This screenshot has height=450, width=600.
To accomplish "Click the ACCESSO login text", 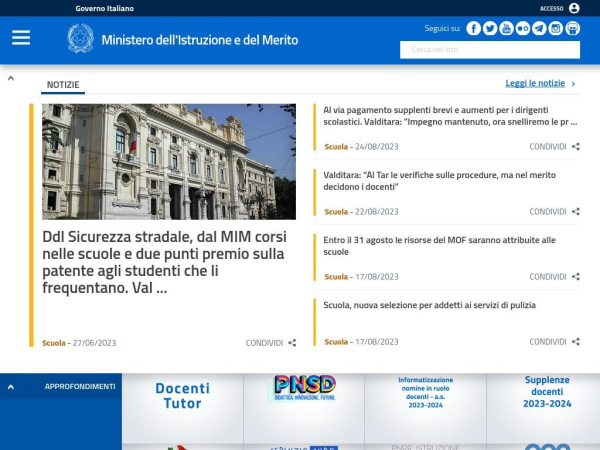I will click(x=551, y=8).
